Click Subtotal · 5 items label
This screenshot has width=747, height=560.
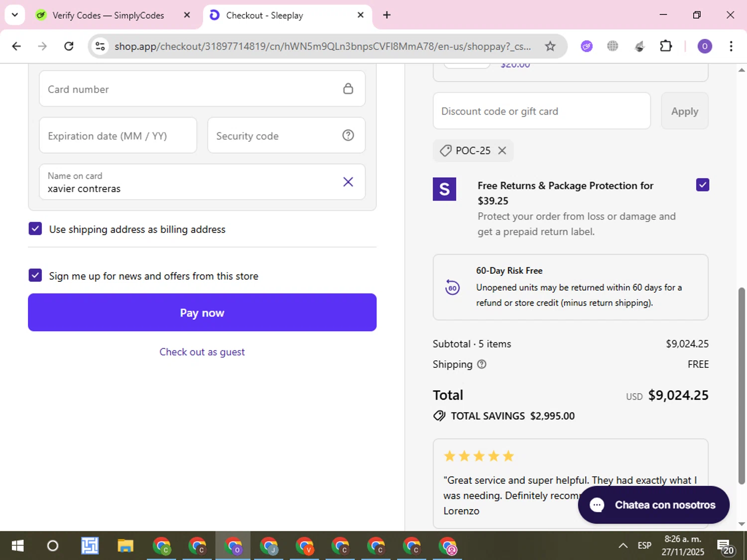click(472, 344)
